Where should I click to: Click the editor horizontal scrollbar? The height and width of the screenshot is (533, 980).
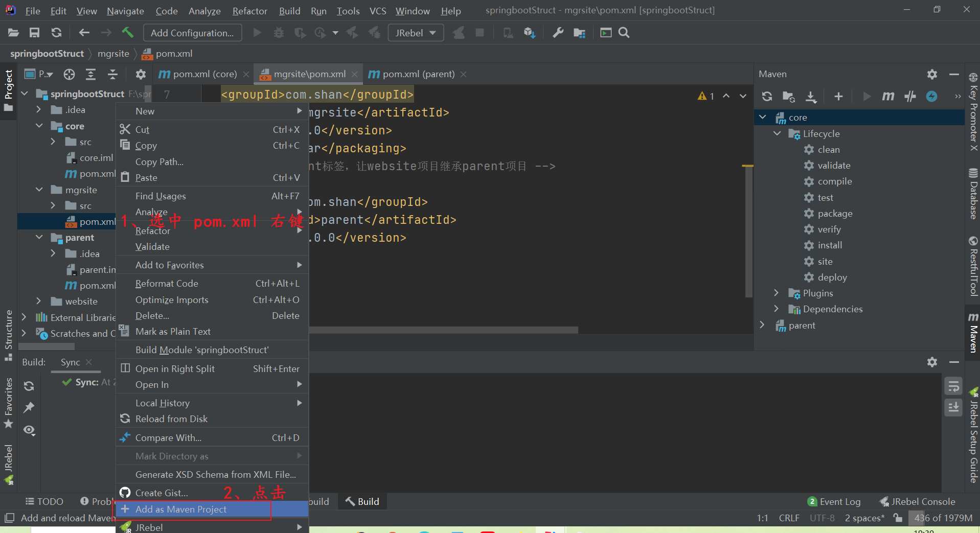point(443,330)
